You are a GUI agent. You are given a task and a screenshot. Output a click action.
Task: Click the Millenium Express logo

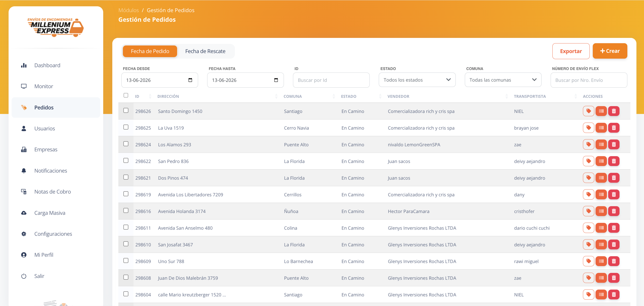click(56, 27)
